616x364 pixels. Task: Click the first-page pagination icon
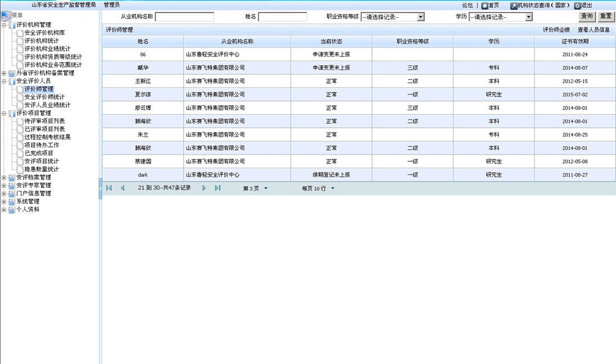point(108,188)
